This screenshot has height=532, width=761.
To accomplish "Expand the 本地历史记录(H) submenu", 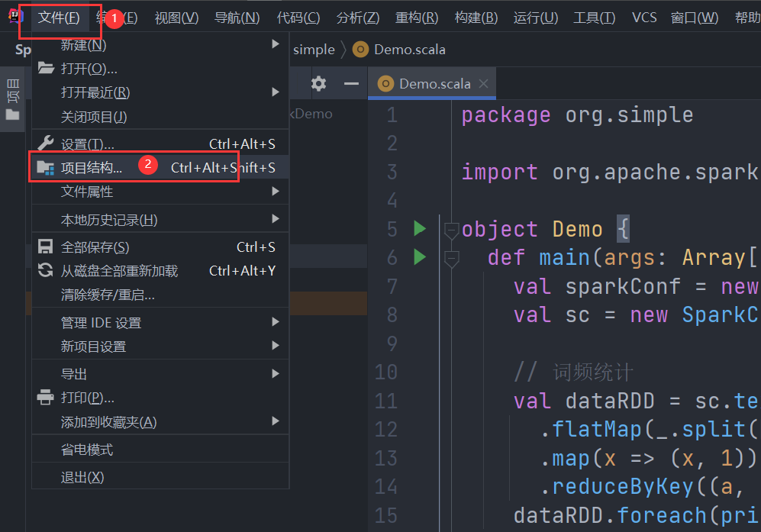I will (160, 219).
